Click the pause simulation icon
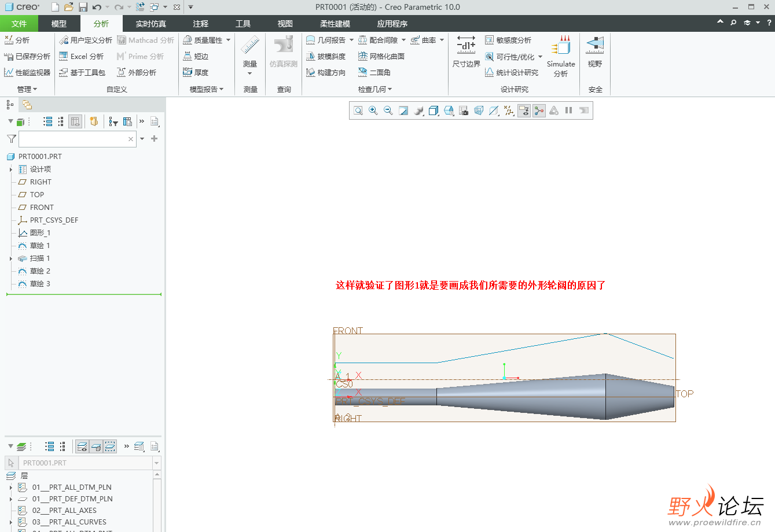The image size is (775, 532). tap(569, 110)
